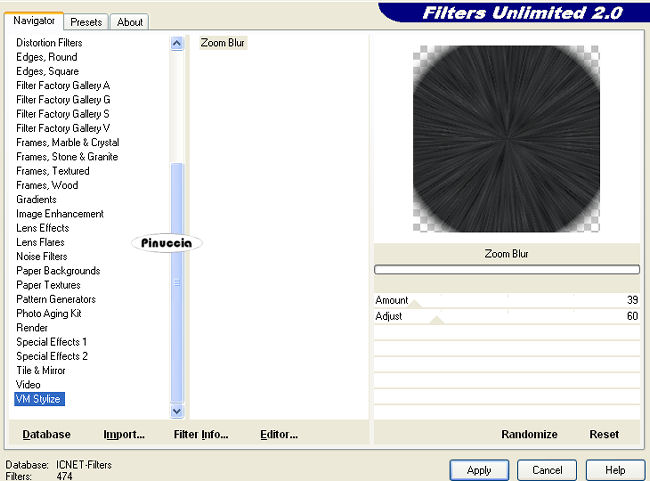Select the Video category

28,385
